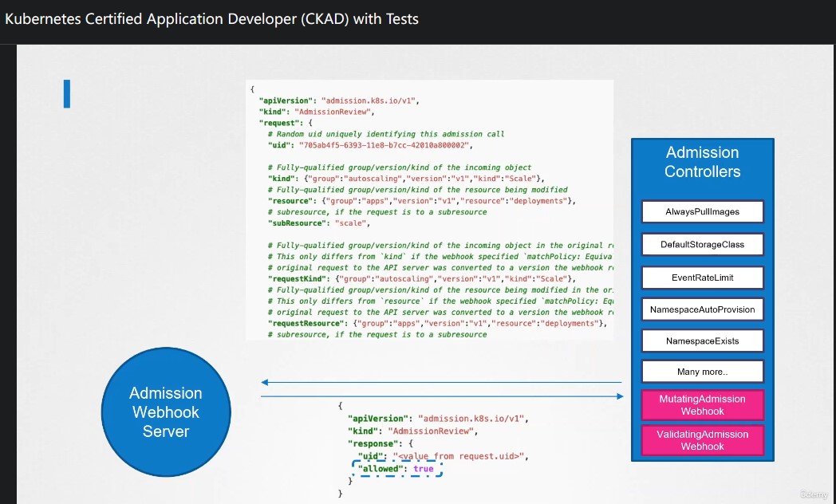This screenshot has width=836, height=504.
Task: Click the "uid": "<value from request.uid>" line
Action: (443, 456)
